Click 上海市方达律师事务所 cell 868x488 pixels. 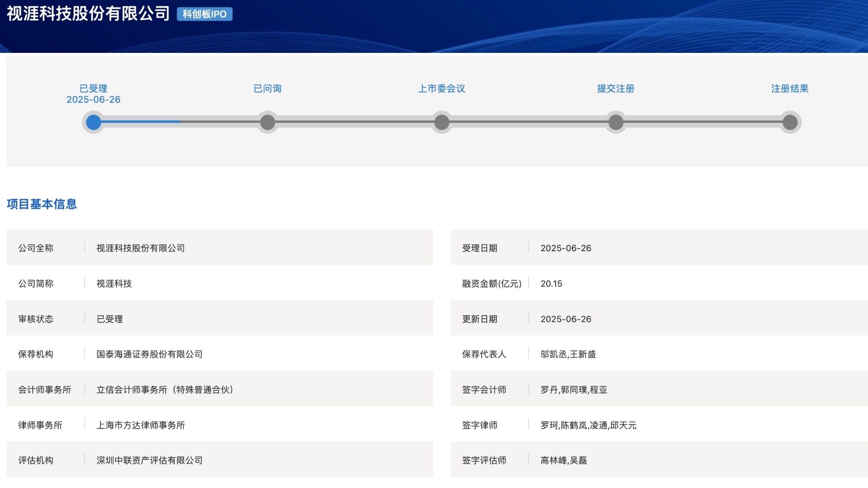140,425
